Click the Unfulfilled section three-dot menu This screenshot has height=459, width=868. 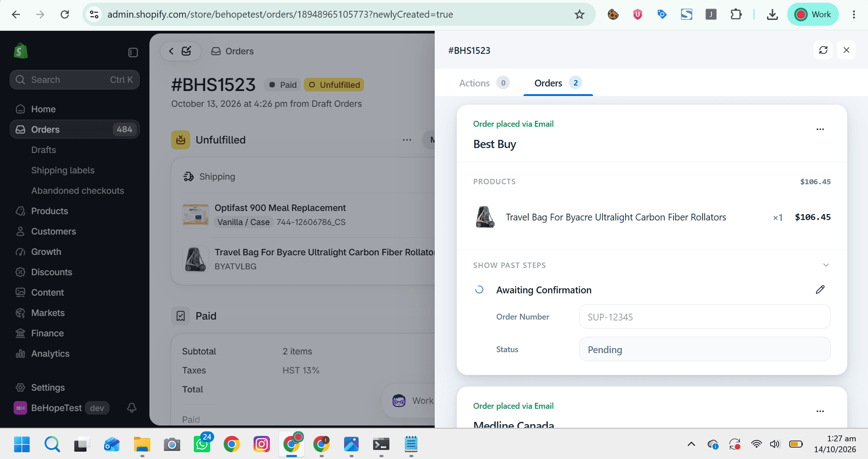(x=407, y=140)
